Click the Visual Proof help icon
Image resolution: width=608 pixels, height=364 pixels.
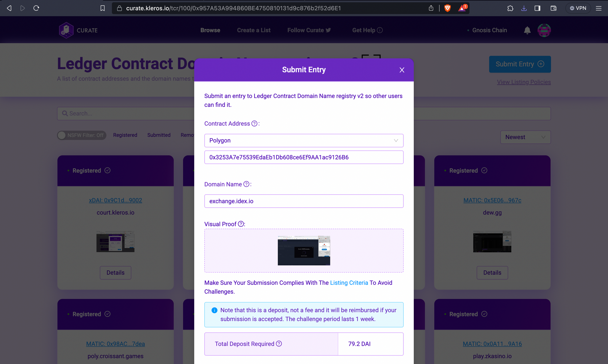[241, 224]
